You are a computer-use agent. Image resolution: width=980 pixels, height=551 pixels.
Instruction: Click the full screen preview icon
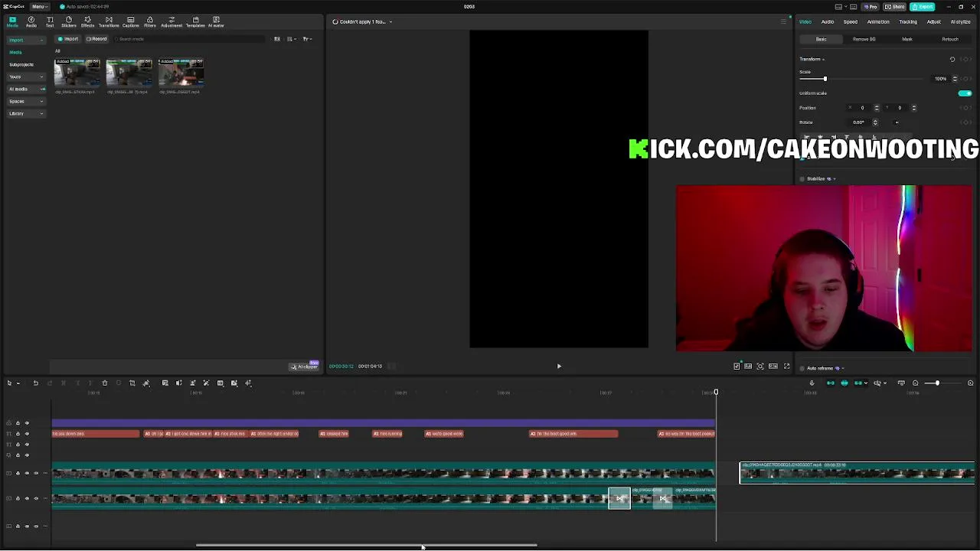786,366
